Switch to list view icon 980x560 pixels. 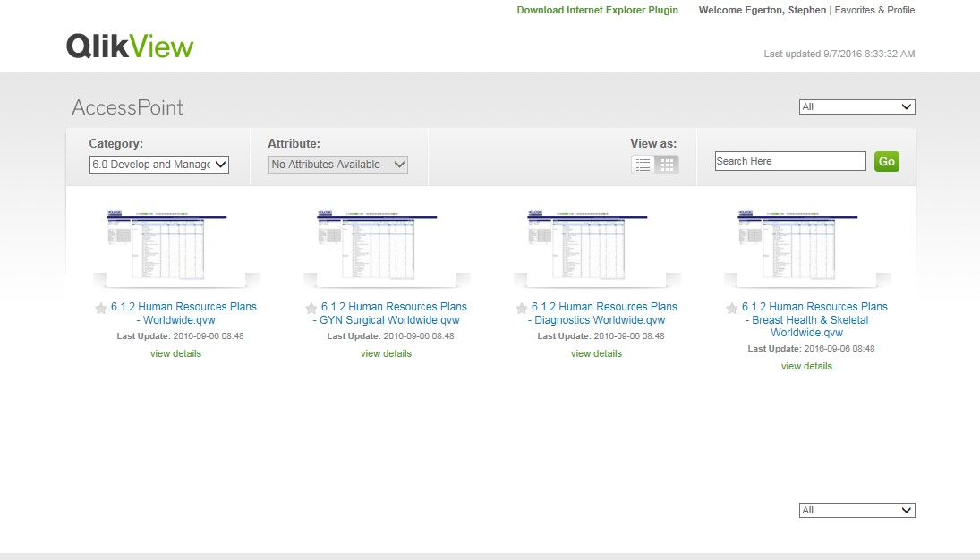pos(643,165)
